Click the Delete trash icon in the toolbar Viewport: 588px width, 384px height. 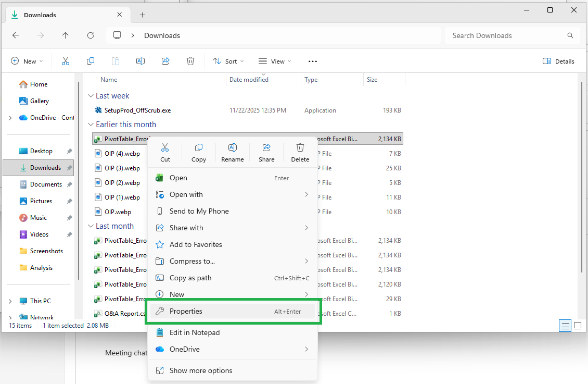coord(190,61)
